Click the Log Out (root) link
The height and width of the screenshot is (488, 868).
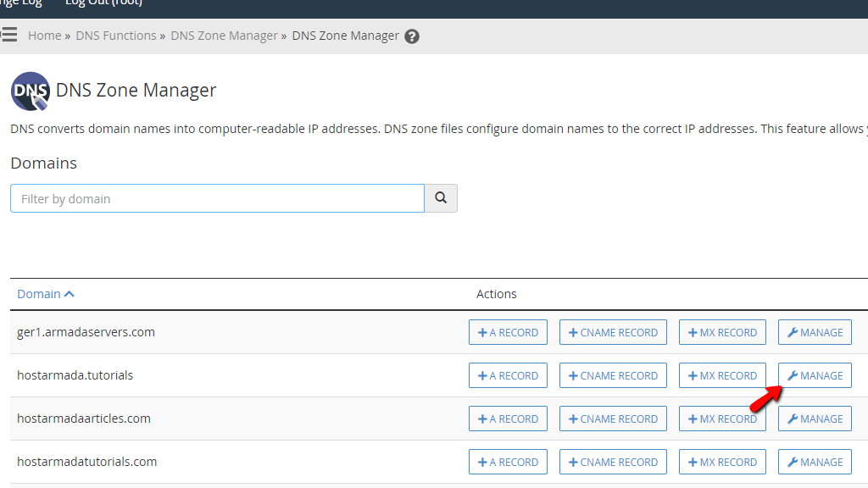(x=103, y=3)
